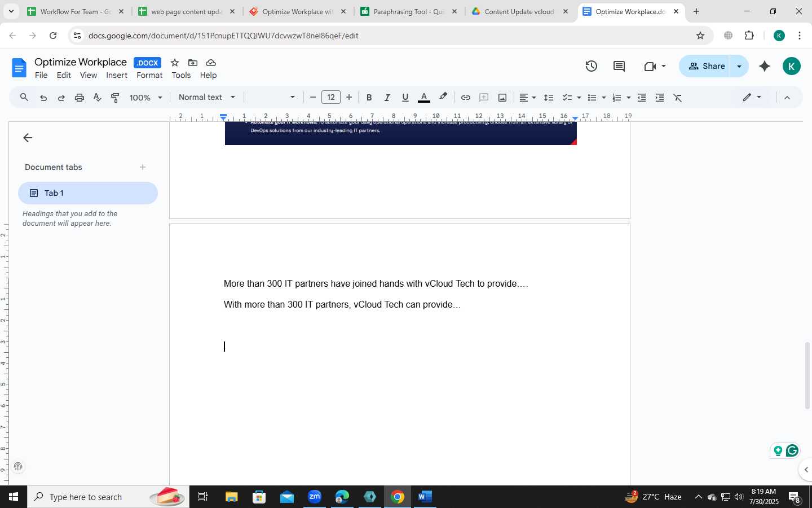Open the Meet video call dropdown
Image resolution: width=812 pixels, height=508 pixels.
coord(655,66)
